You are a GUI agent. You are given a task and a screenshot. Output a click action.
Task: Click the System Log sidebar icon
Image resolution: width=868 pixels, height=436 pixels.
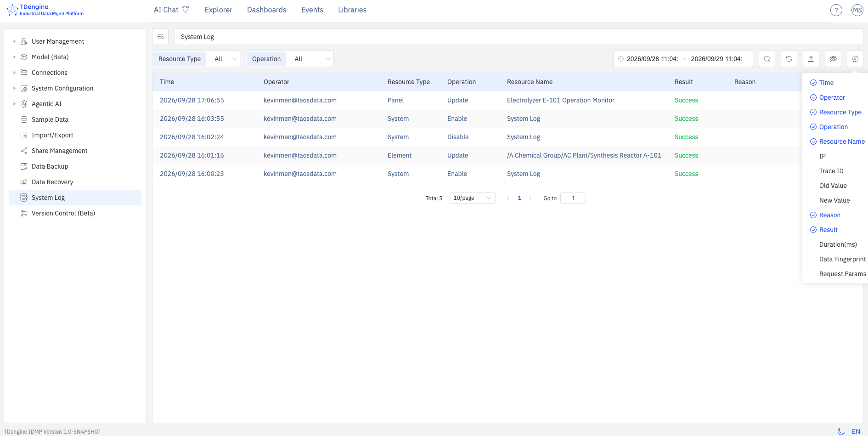pos(24,198)
